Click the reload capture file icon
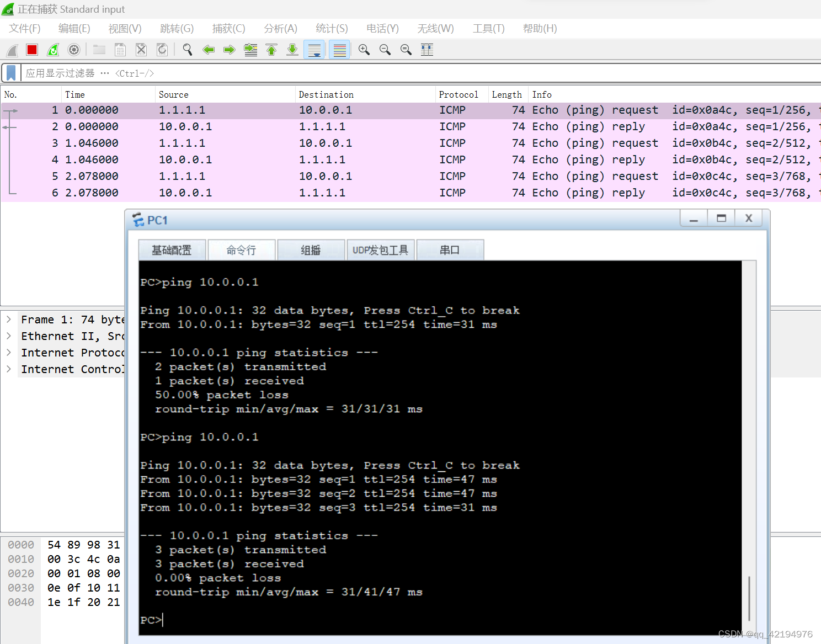821x644 pixels. (x=162, y=50)
